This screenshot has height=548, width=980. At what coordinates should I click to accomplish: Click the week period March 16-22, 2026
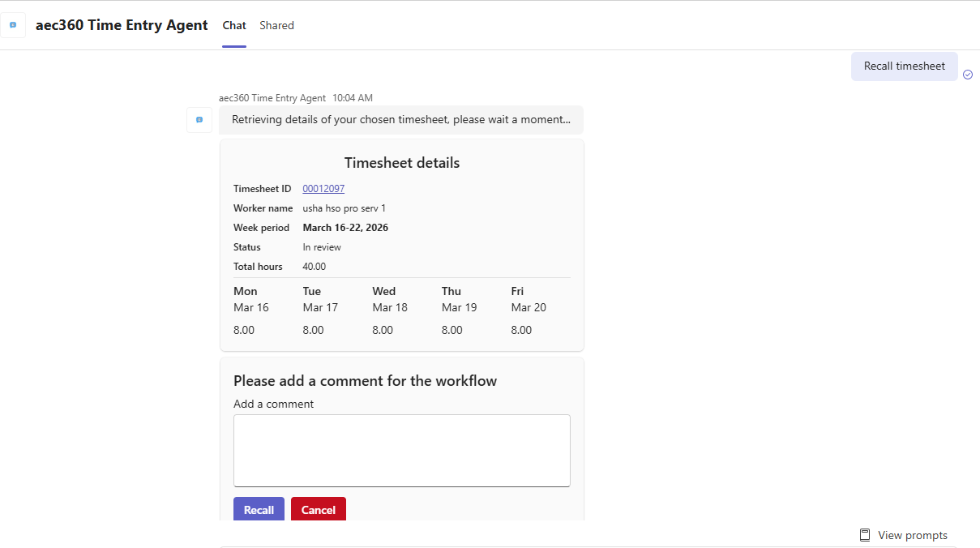click(345, 228)
